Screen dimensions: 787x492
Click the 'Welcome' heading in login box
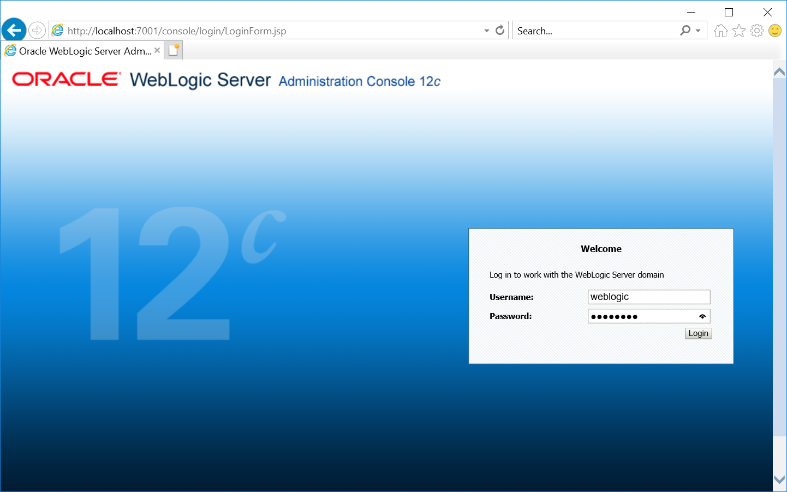[601, 249]
